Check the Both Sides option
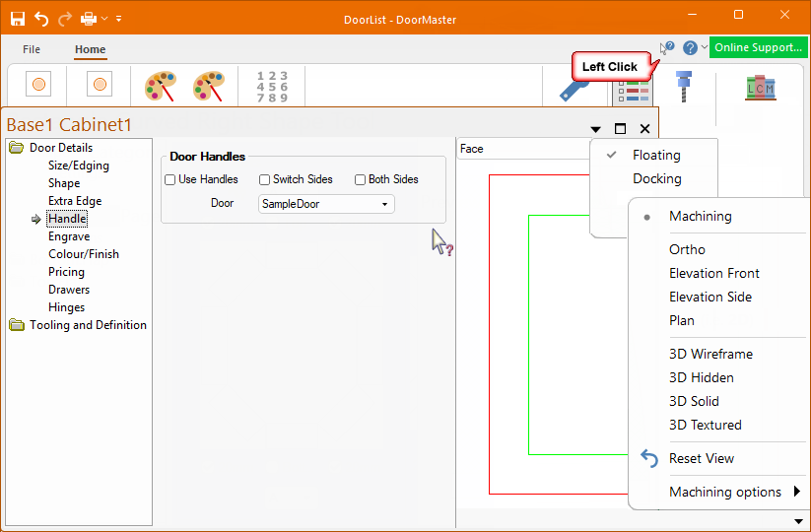811x532 pixels. pyautogui.click(x=361, y=179)
